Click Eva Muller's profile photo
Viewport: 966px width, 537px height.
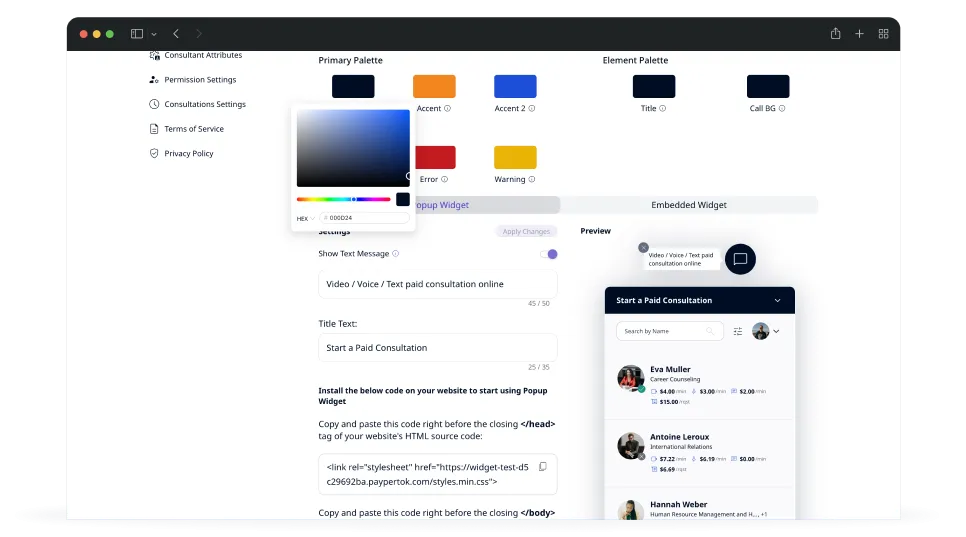(x=631, y=378)
